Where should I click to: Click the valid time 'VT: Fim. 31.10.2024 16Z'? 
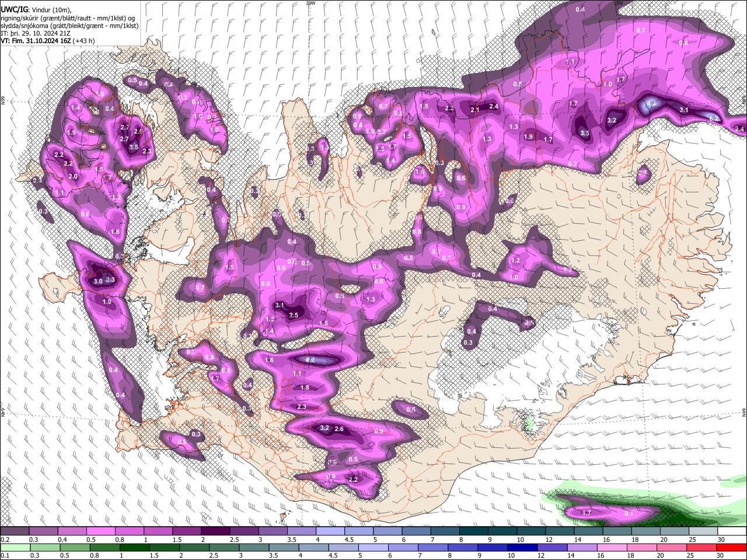(x=36, y=41)
